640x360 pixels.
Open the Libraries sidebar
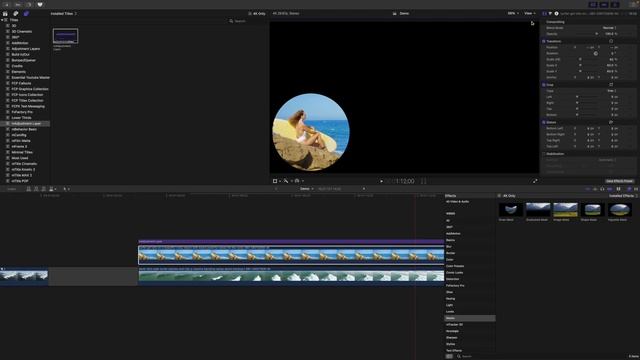click(5, 13)
